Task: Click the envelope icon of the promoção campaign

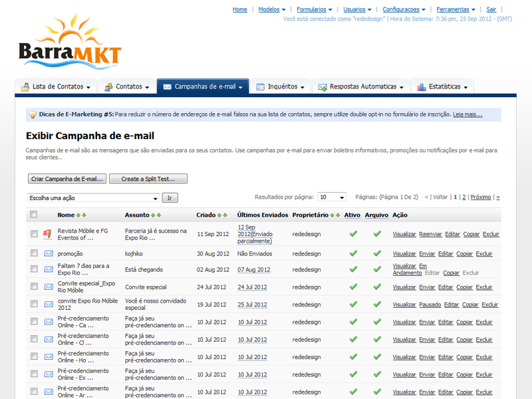Action: click(x=49, y=253)
